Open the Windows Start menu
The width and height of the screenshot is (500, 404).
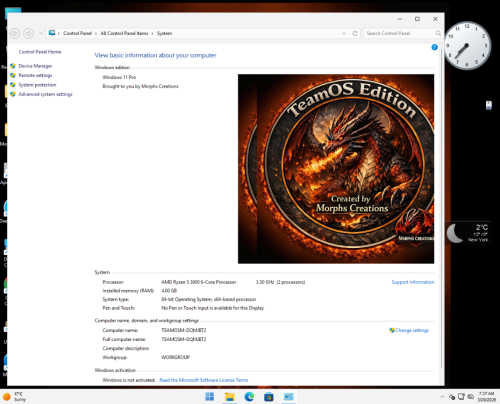tap(210, 397)
